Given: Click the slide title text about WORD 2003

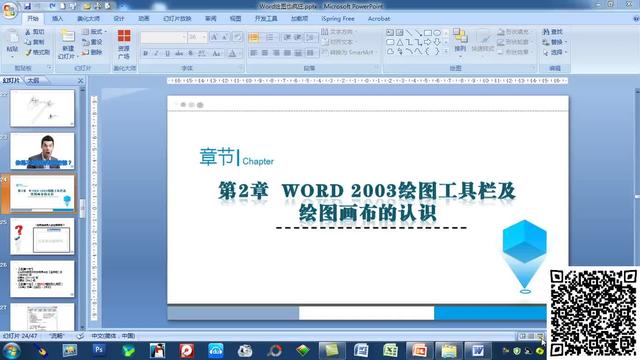Looking at the screenshot, I should click(367, 202).
